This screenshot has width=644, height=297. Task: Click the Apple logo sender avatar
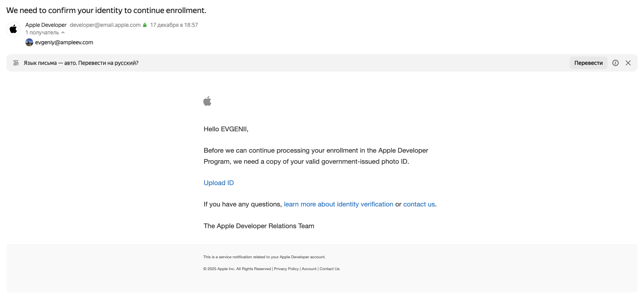pos(13,29)
